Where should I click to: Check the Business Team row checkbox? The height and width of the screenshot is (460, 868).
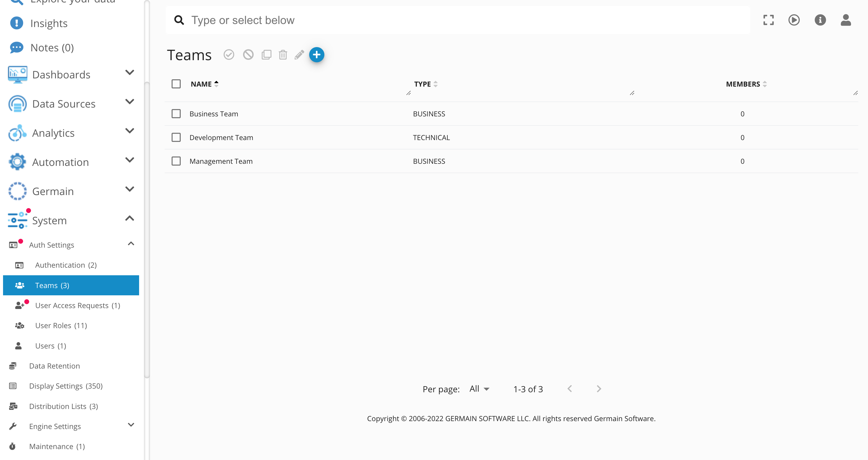click(x=176, y=114)
